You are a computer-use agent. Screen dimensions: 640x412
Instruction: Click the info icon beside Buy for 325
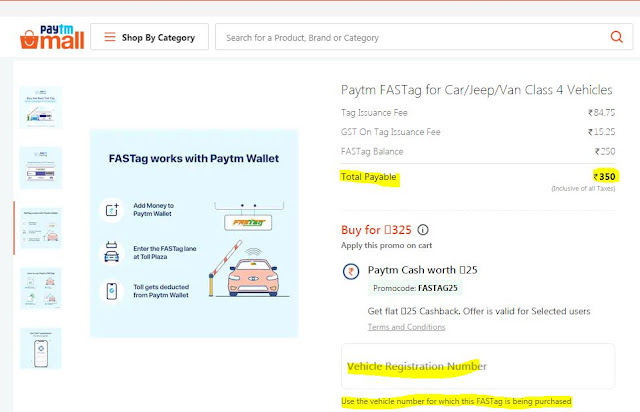(x=423, y=230)
